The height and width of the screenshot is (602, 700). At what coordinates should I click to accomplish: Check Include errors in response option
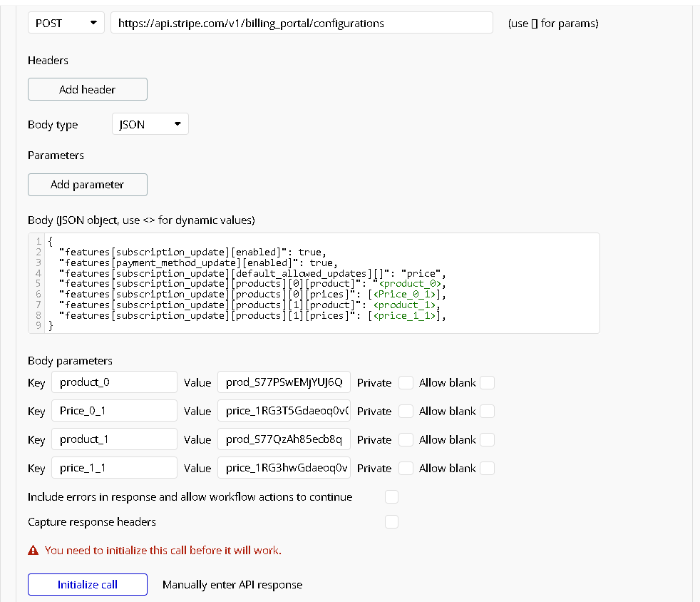391,497
